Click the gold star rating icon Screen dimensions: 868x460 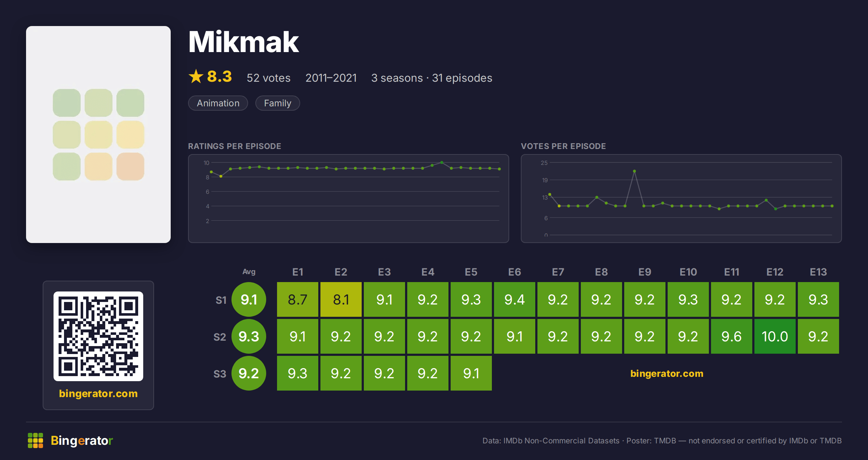196,77
